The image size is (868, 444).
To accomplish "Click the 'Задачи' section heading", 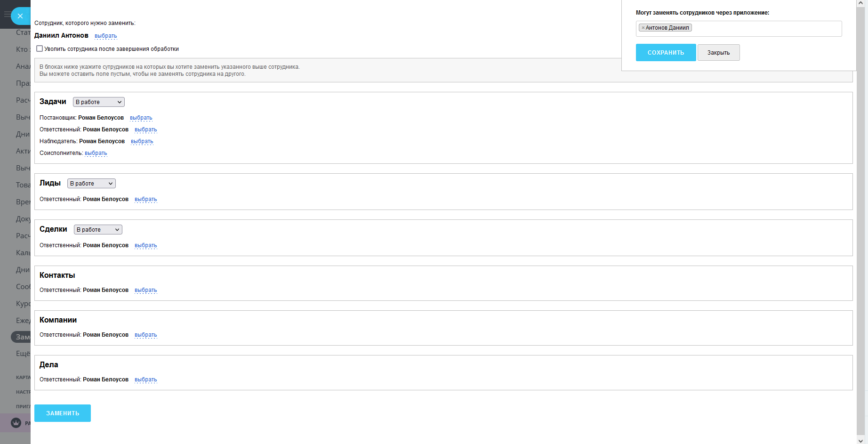I will click(x=53, y=102).
